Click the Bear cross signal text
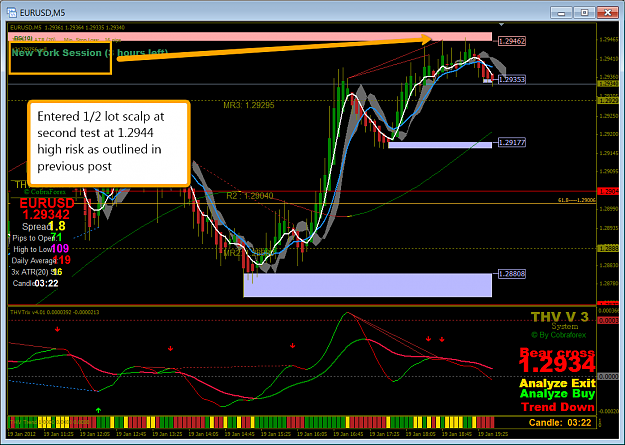This screenshot has width=625, height=445. (x=557, y=352)
